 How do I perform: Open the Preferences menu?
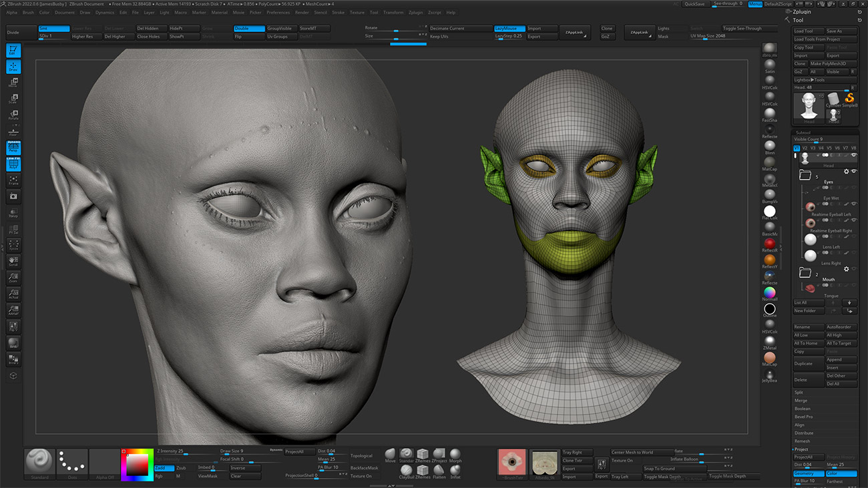(x=278, y=12)
